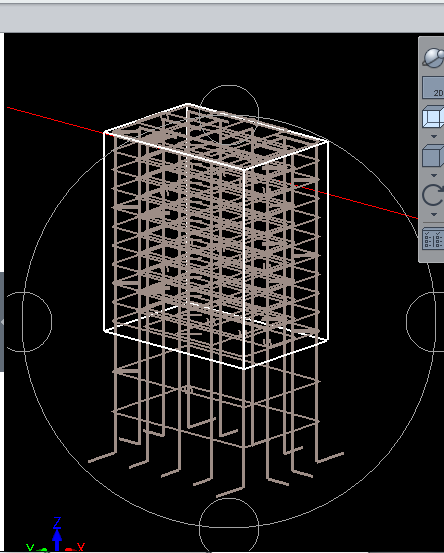
Task: Open the checklist display options icon
Action: coord(433,239)
